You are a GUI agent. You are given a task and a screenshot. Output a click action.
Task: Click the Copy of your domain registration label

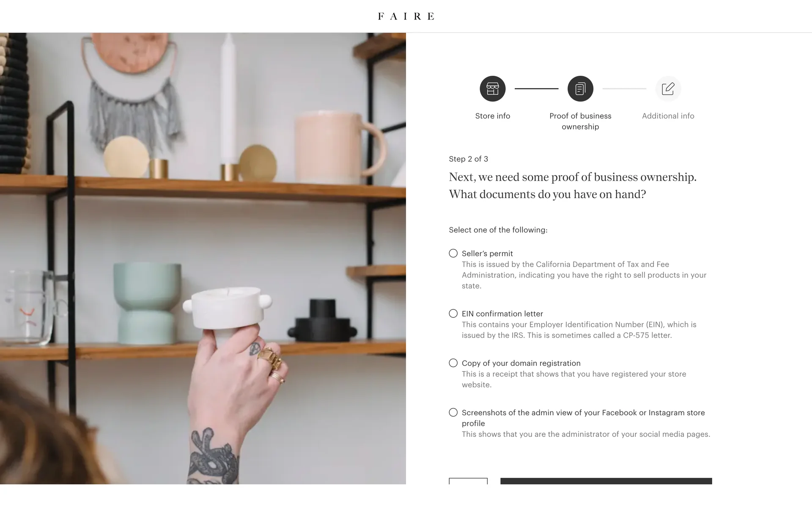pos(521,363)
